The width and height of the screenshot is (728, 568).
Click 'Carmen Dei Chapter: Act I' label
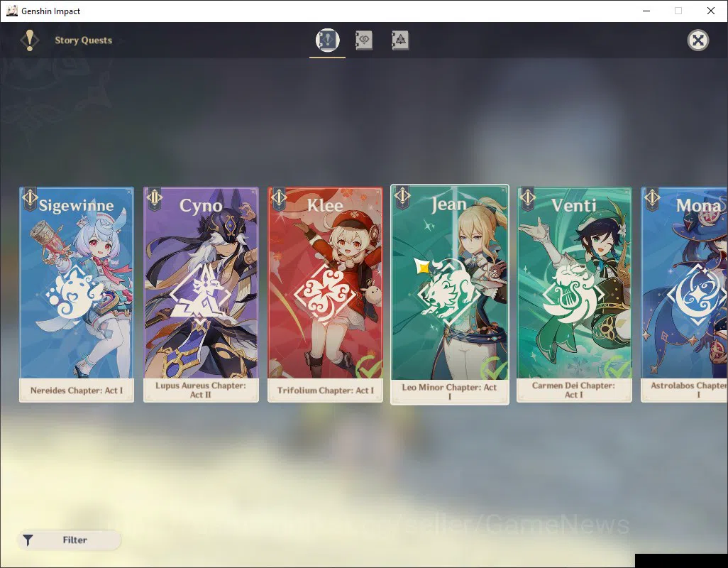[574, 390]
